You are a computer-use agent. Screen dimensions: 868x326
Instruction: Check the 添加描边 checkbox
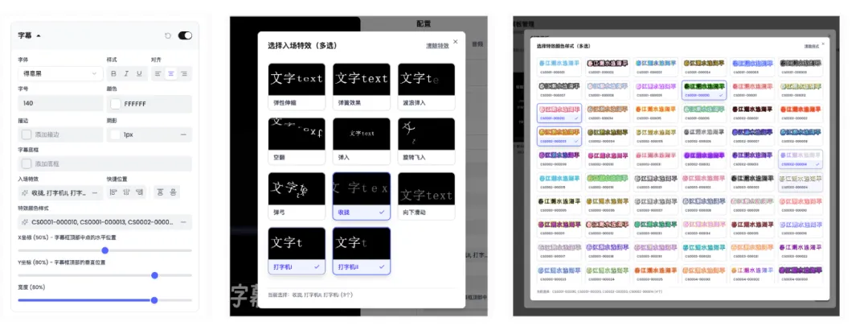tap(26, 134)
